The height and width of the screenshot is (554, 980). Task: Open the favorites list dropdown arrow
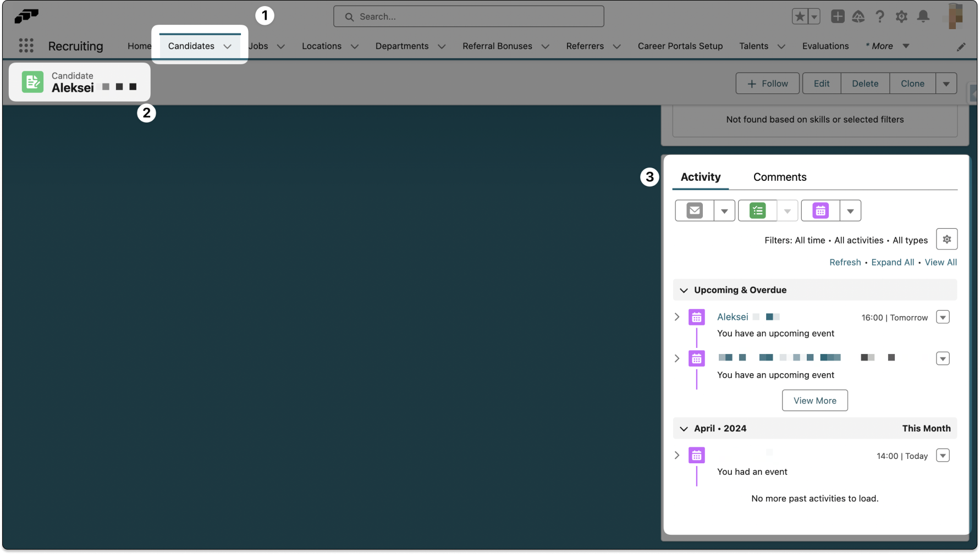tap(812, 16)
